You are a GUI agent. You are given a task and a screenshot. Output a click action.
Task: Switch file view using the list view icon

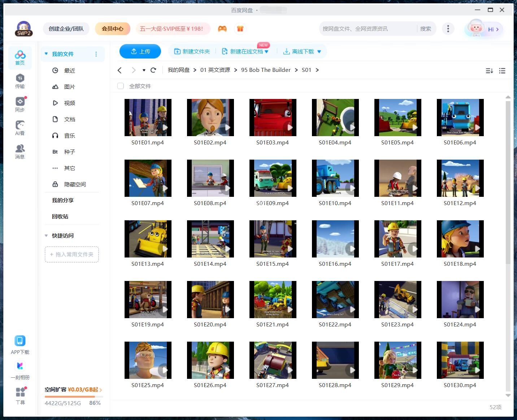coord(502,71)
